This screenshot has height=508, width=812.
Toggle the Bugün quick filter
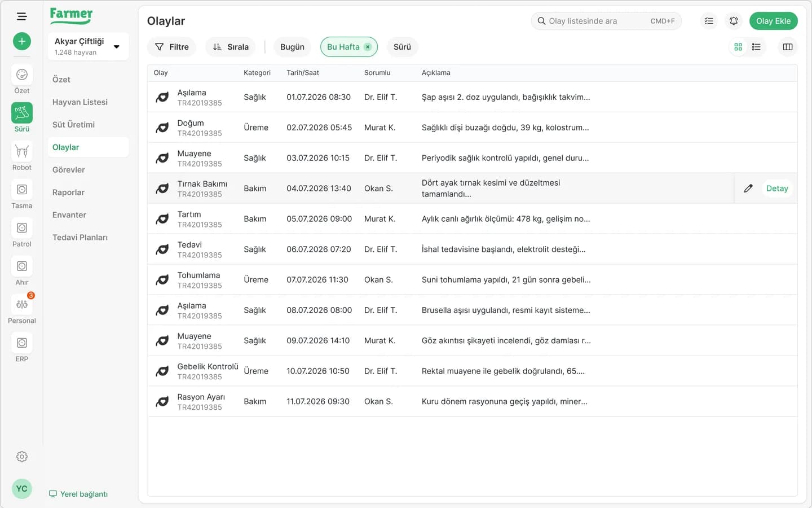(x=292, y=47)
